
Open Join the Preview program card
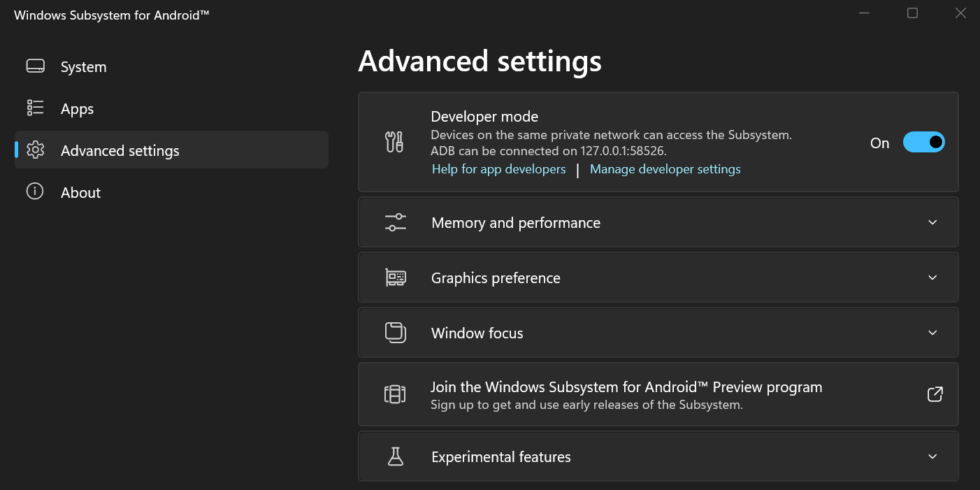tap(658, 394)
